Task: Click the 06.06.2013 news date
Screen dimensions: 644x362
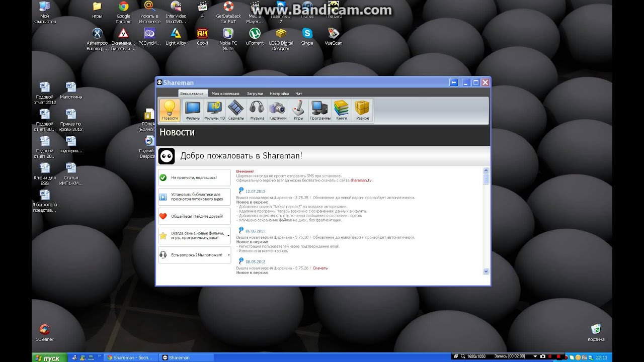Action: (x=255, y=231)
